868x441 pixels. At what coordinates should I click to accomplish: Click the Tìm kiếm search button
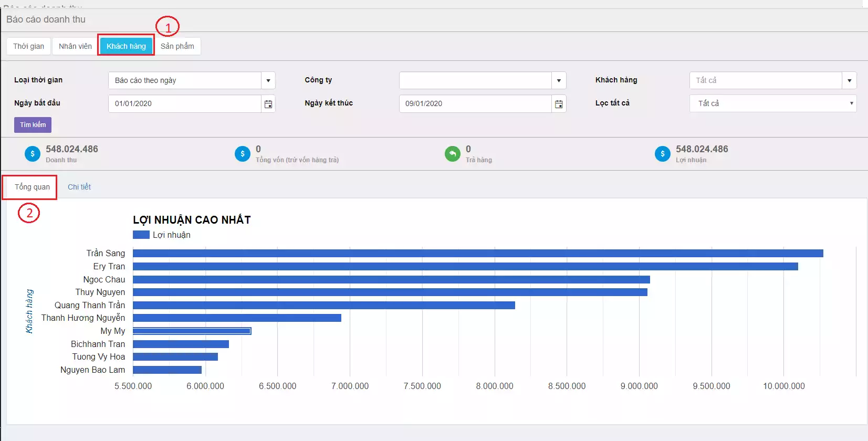pos(33,125)
